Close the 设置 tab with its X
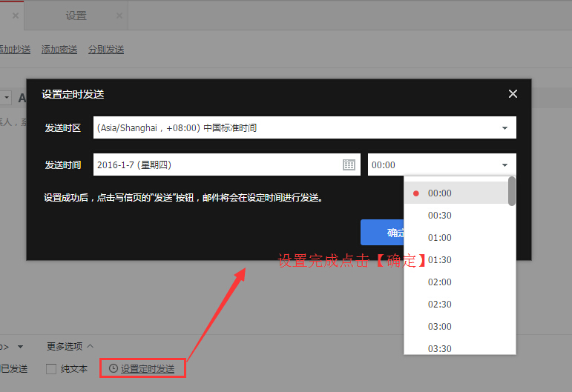Viewport: 572px width, 392px height. (118, 16)
